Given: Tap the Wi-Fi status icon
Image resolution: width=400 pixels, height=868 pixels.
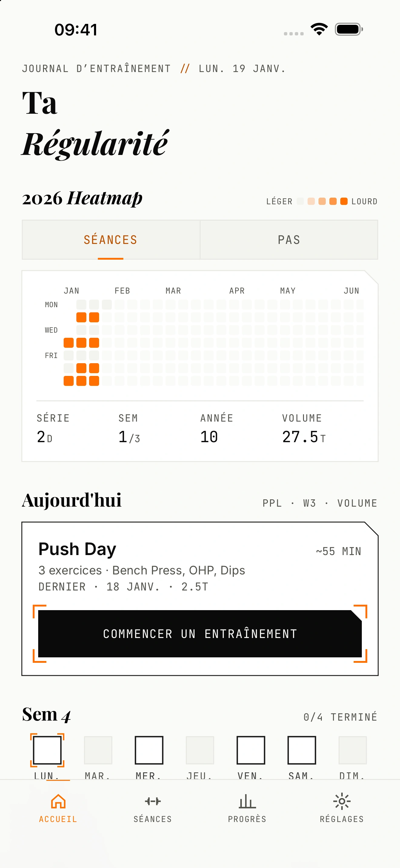Looking at the screenshot, I should pyautogui.click(x=319, y=29).
